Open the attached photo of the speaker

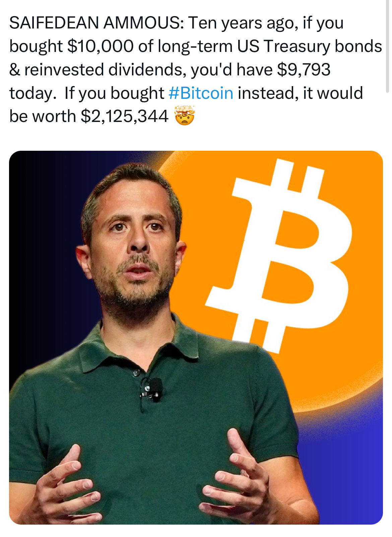coord(196,338)
